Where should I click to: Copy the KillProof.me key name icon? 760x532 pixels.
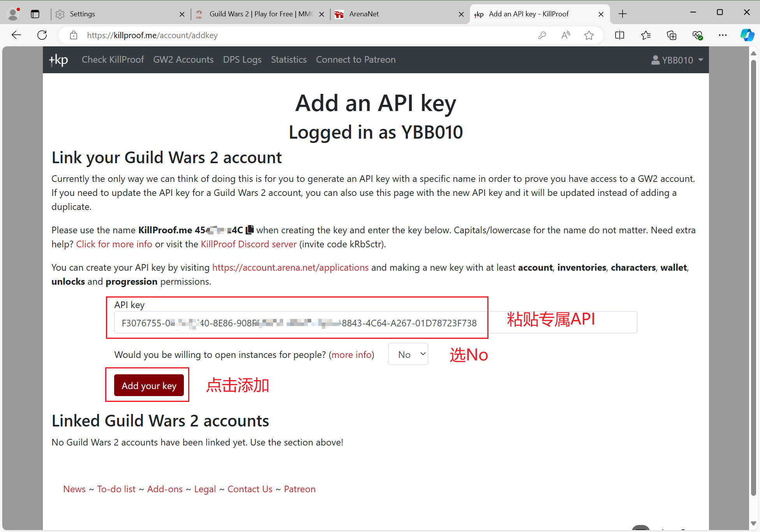[250, 230]
